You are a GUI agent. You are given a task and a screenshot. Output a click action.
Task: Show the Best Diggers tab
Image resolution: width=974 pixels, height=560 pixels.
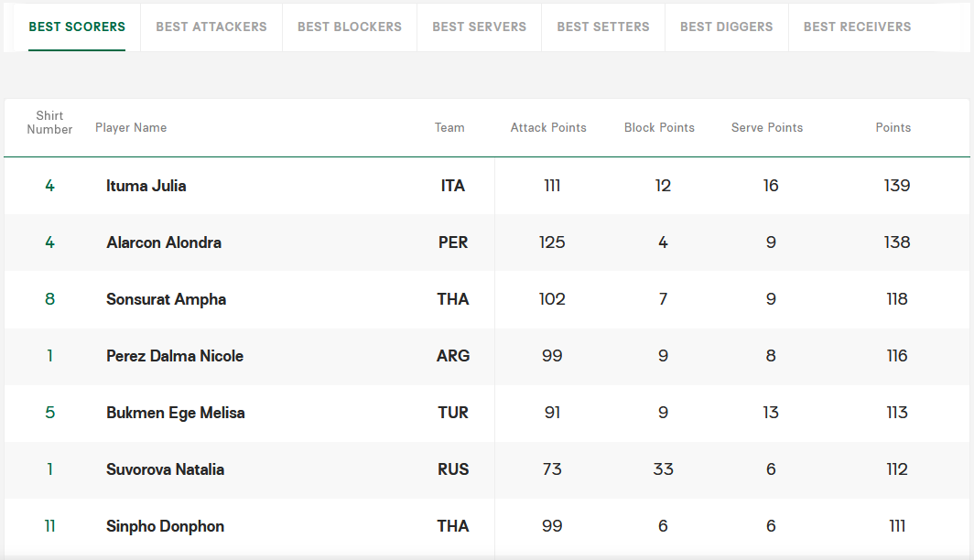tap(727, 27)
